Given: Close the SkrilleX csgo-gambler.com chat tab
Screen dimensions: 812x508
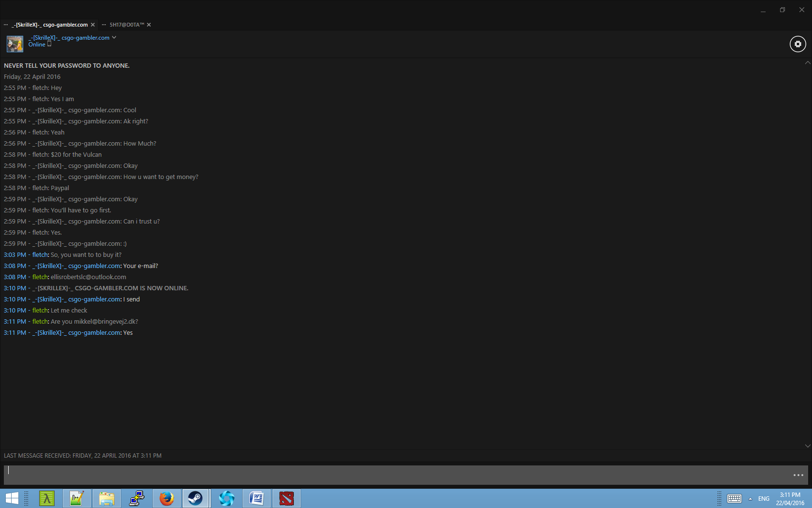Looking at the screenshot, I should [93, 25].
